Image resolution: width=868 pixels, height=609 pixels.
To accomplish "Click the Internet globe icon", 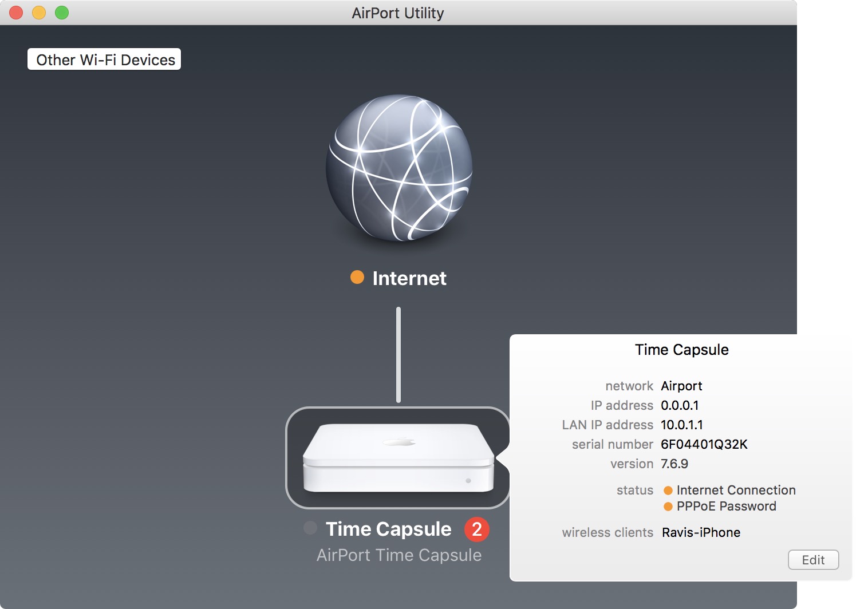I will click(x=399, y=168).
